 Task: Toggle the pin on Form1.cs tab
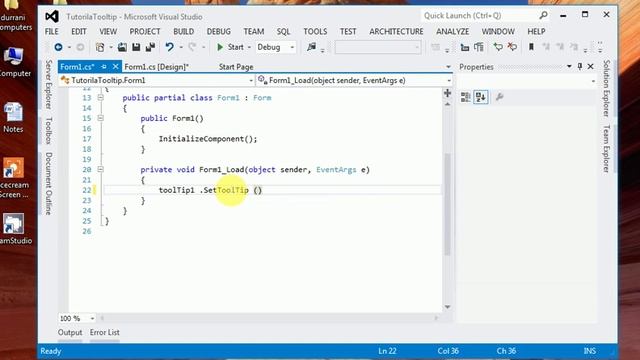click(x=104, y=67)
